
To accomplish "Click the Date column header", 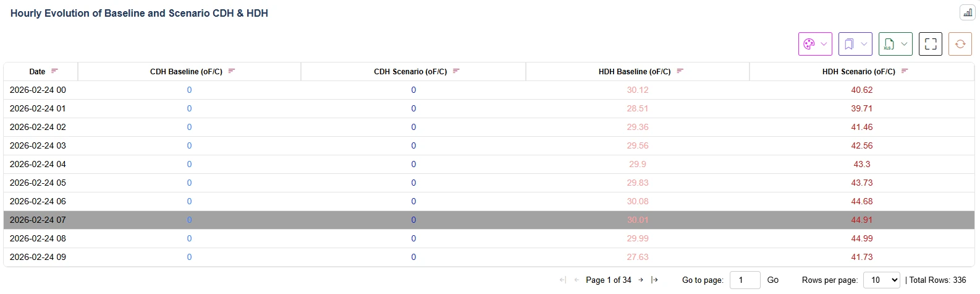I will tap(41, 71).
